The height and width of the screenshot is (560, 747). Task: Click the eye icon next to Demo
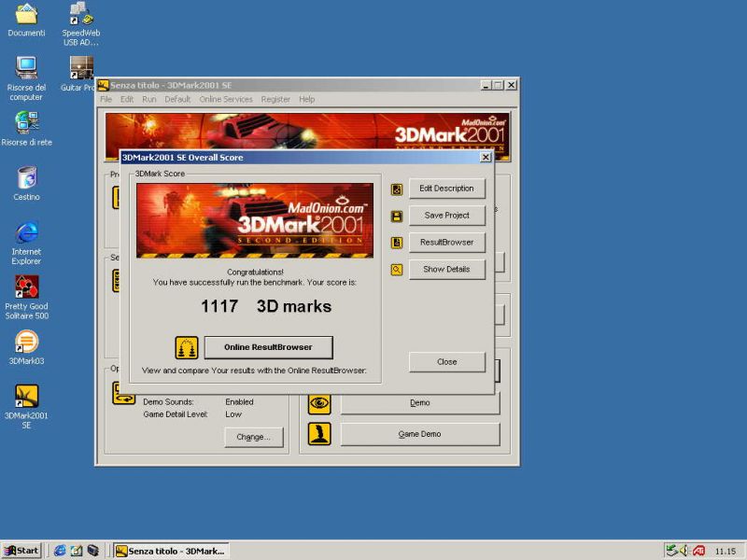(319, 403)
